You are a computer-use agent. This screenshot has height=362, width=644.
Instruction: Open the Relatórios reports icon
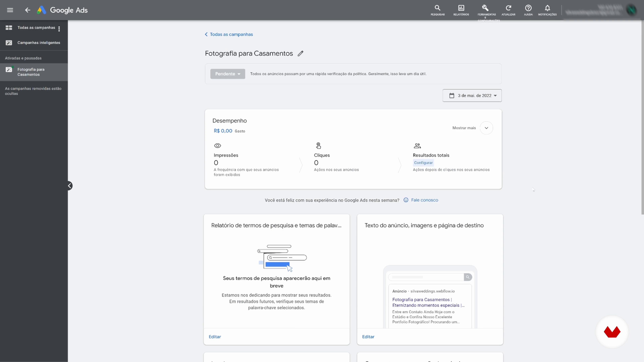tap(461, 10)
